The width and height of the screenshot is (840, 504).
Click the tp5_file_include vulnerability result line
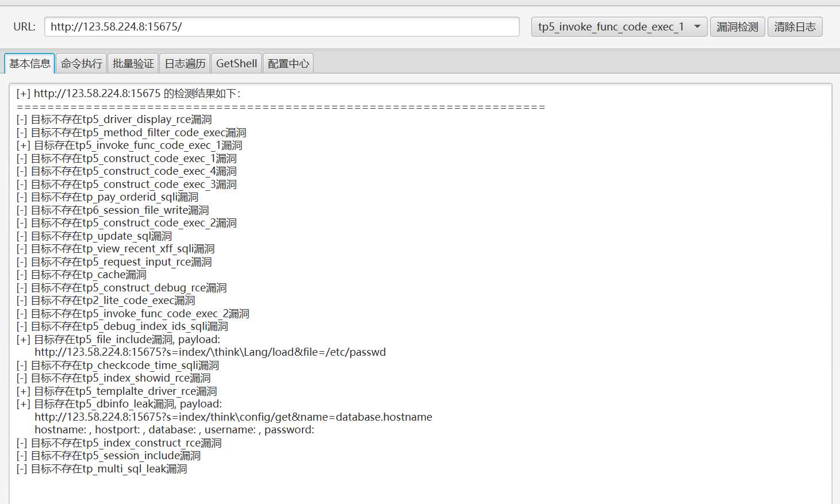118,340
